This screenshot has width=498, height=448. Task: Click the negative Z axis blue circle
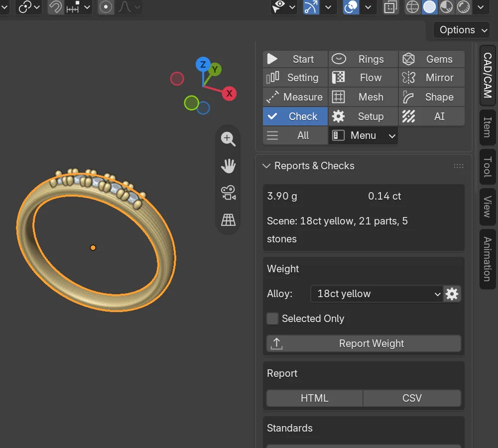(x=203, y=108)
